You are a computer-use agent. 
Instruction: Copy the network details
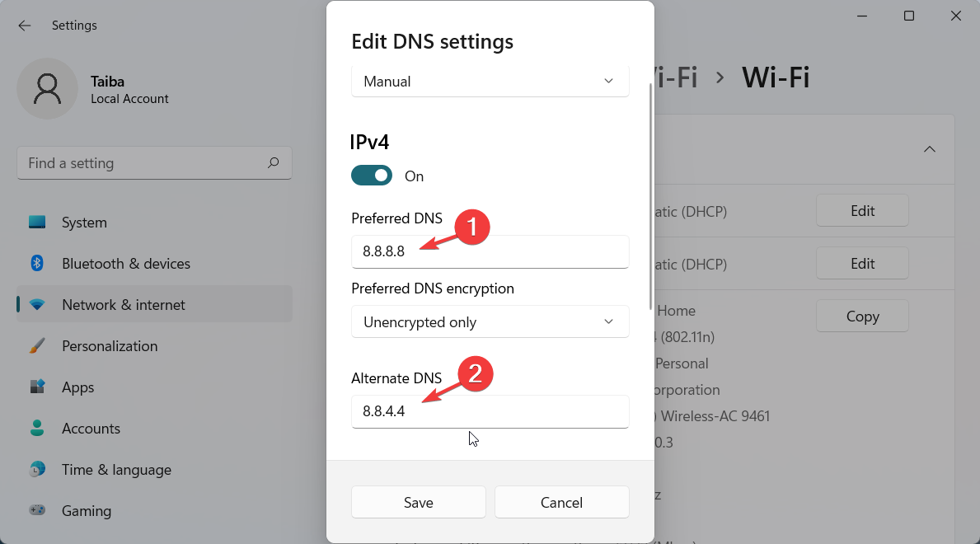pyautogui.click(x=862, y=316)
